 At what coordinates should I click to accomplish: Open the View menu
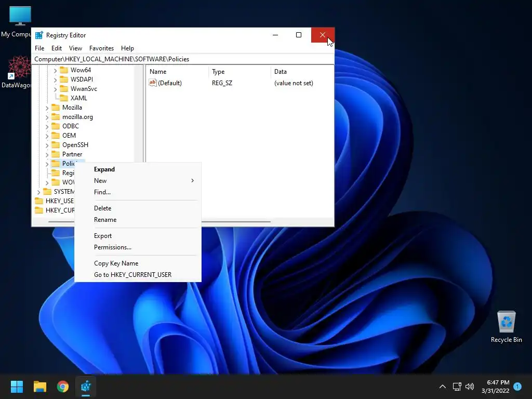[75, 48]
